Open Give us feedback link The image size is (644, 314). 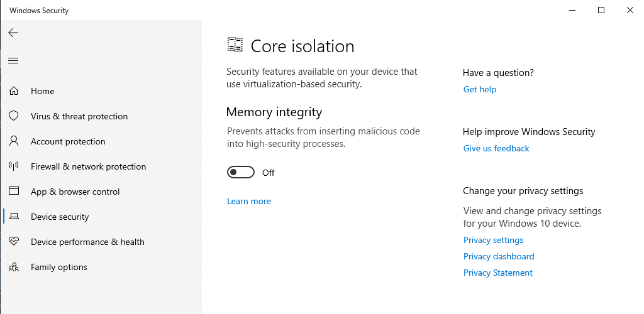[x=496, y=149]
